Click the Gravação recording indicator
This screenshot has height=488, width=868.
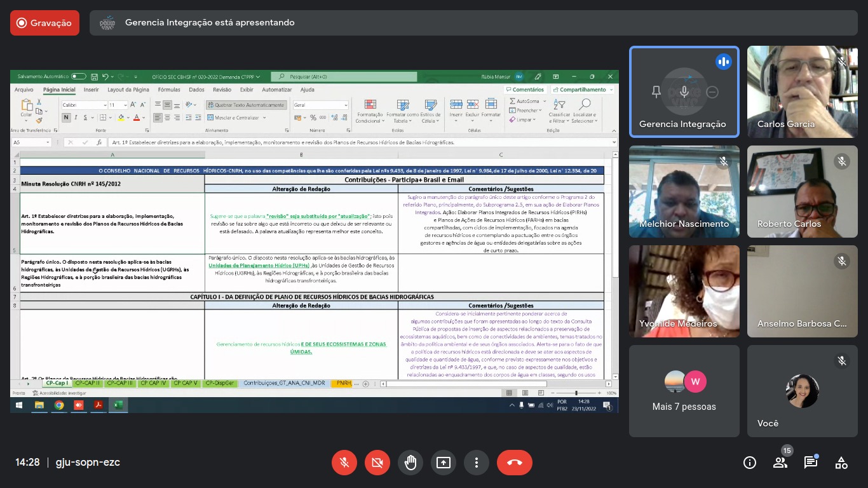[x=44, y=23]
